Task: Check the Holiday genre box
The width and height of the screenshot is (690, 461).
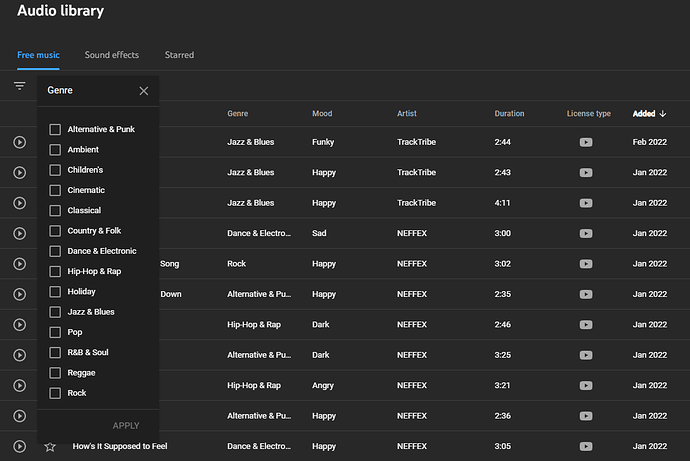Action: tap(55, 292)
